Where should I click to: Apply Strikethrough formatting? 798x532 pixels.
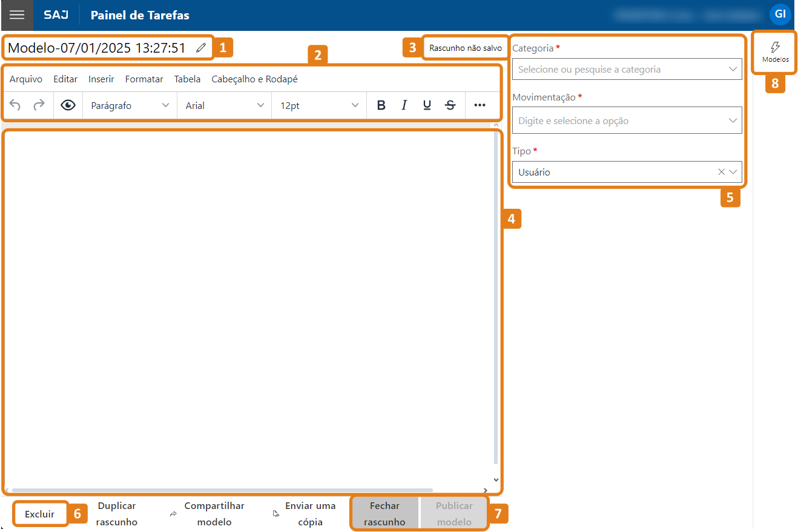[x=450, y=105]
